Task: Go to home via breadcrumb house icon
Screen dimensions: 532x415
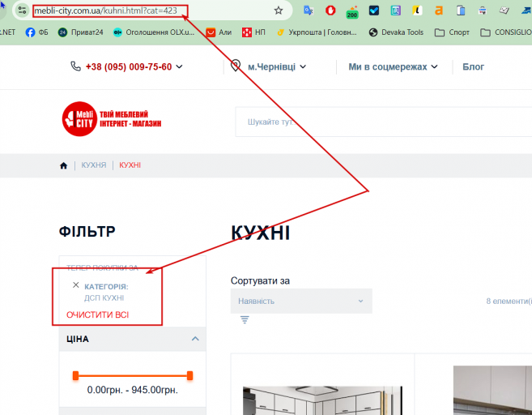Action: tap(63, 165)
